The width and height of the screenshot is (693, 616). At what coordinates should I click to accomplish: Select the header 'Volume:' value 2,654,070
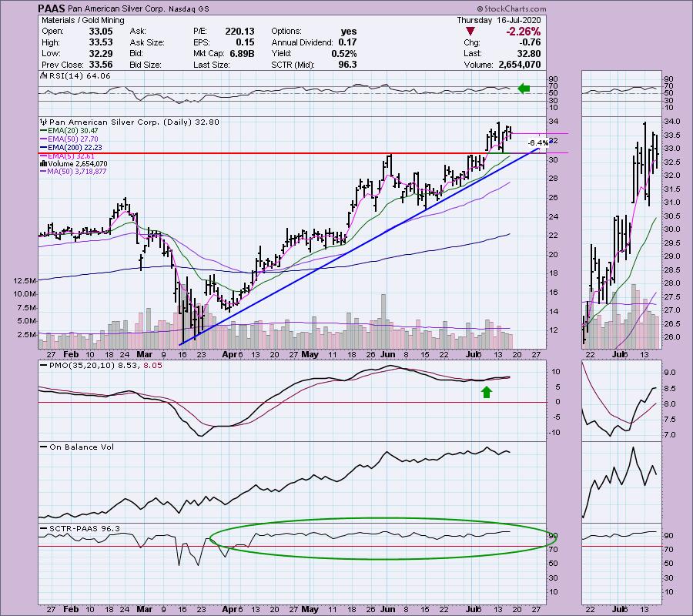pyautogui.click(x=520, y=65)
